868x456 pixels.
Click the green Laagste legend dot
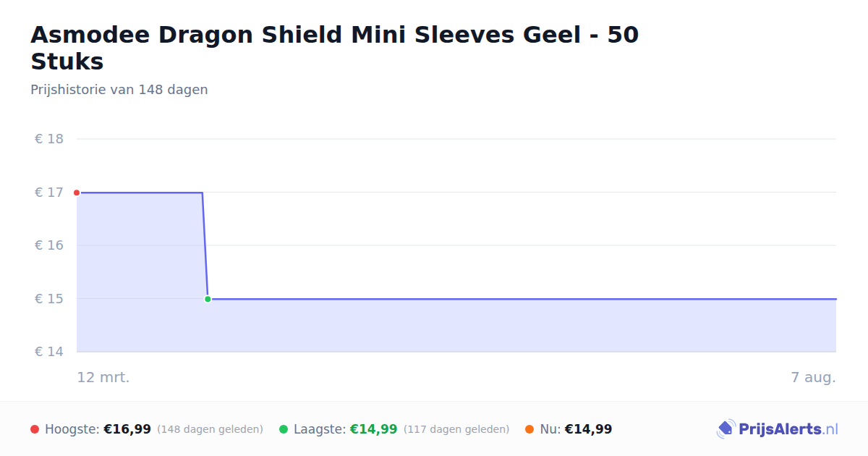click(284, 429)
